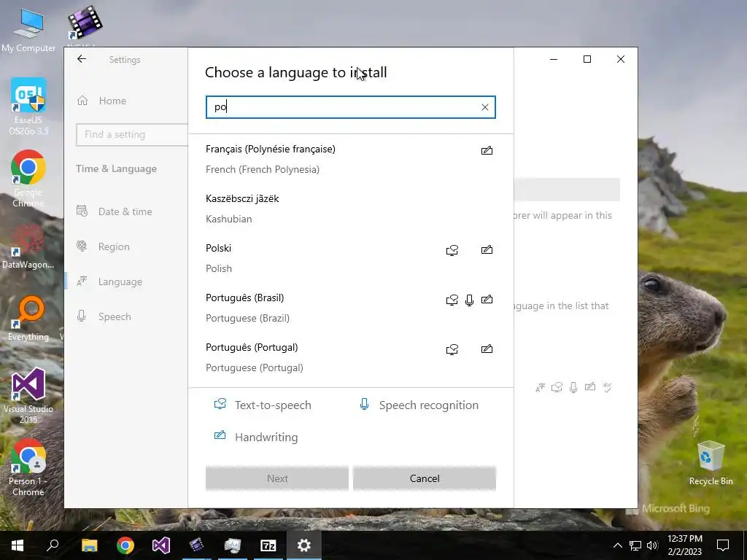Open 7-Zip from the taskbar

(x=268, y=545)
